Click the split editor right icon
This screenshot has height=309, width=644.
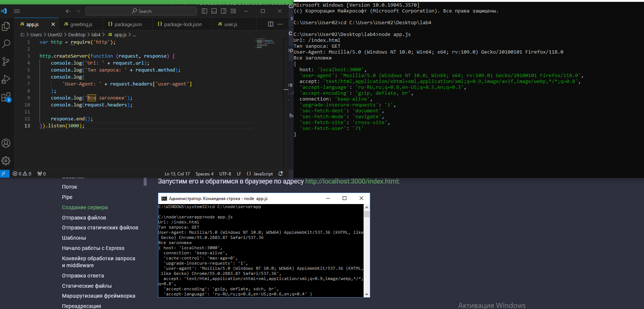pyautogui.click(x=271, y=24)
